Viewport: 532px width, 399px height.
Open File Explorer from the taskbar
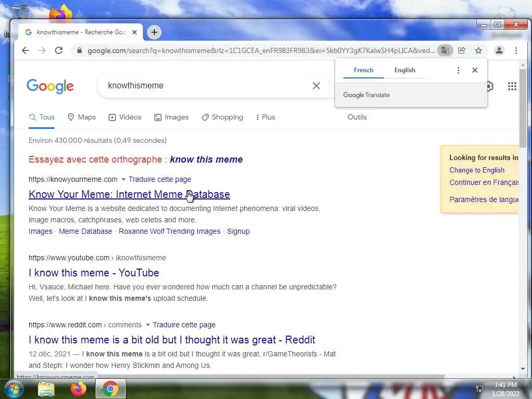point(46,389)
